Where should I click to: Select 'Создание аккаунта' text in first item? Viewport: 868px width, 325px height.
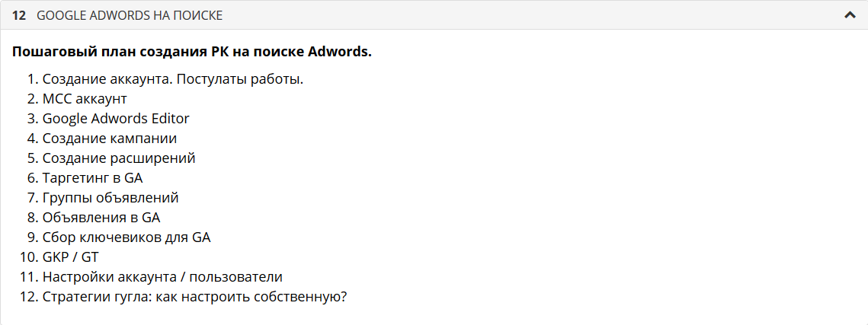[x=106, y=79]
